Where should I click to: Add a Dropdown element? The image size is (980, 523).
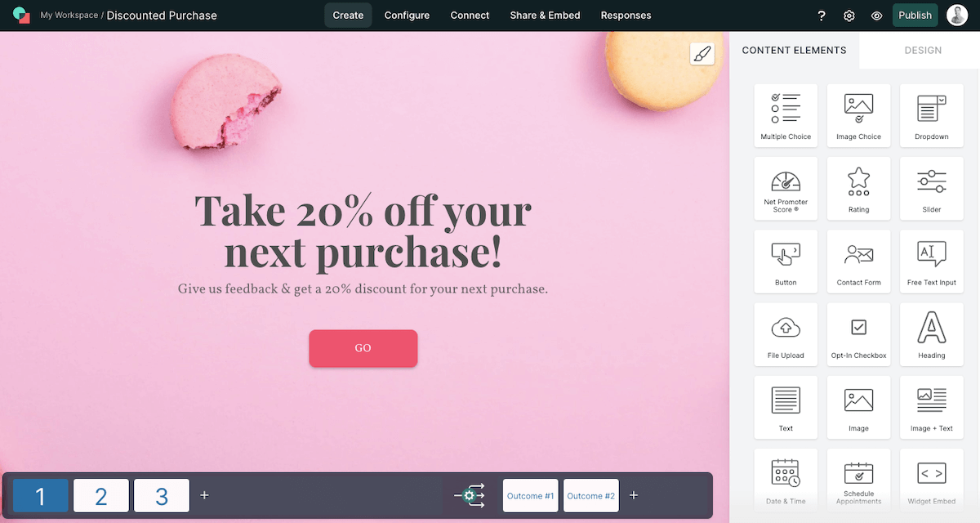pyautogui.click(x=931, y=115)
